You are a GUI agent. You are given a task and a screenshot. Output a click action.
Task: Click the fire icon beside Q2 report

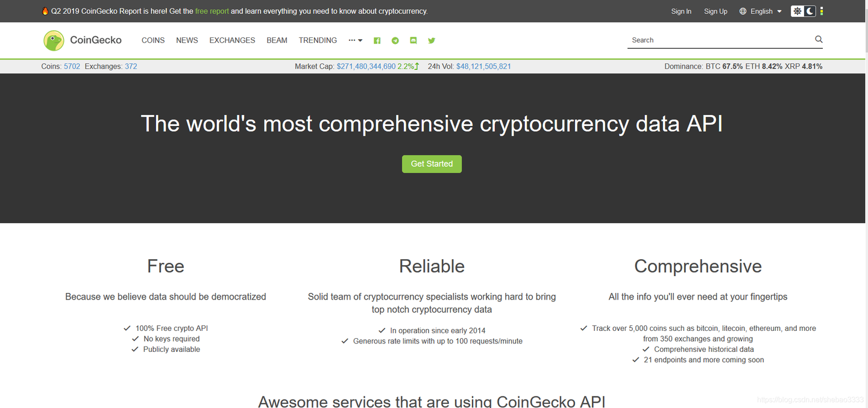pos(45,11)
